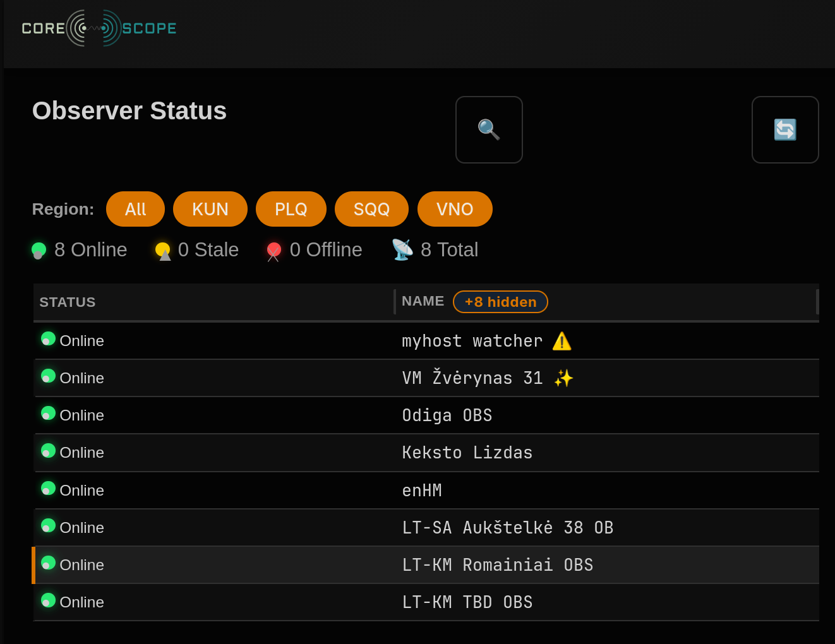
Task: Sort by the STATUS column header
Action: coord(68,302)
